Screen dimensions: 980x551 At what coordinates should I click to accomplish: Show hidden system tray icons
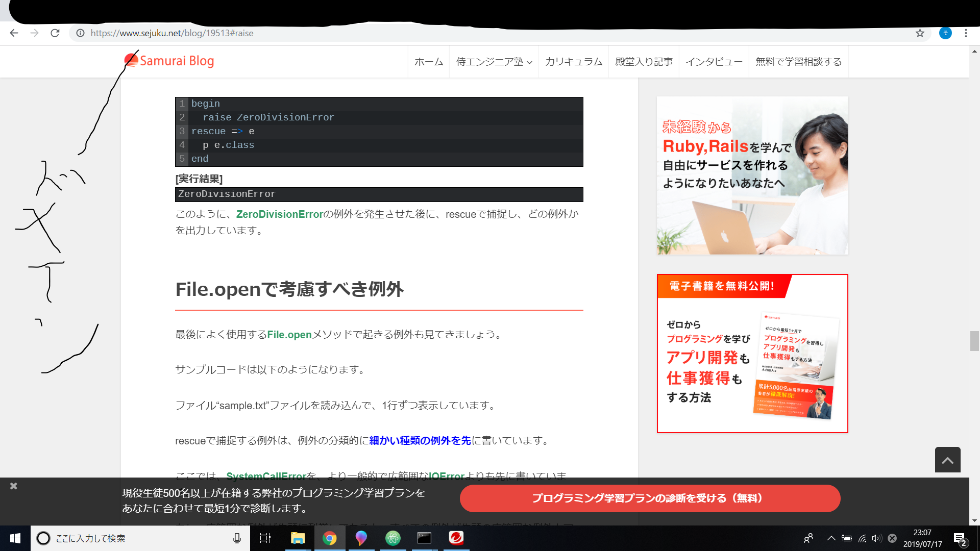coord(831,538)
